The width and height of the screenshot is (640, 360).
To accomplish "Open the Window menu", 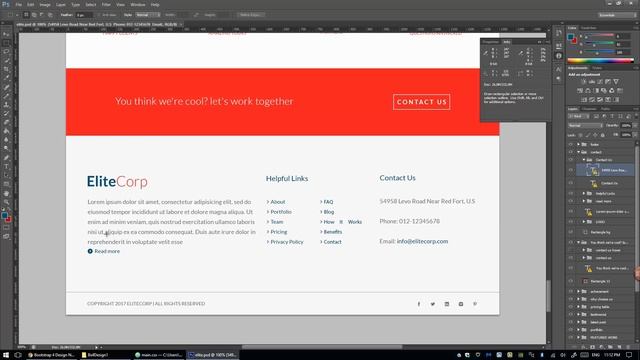I will 138,4.
